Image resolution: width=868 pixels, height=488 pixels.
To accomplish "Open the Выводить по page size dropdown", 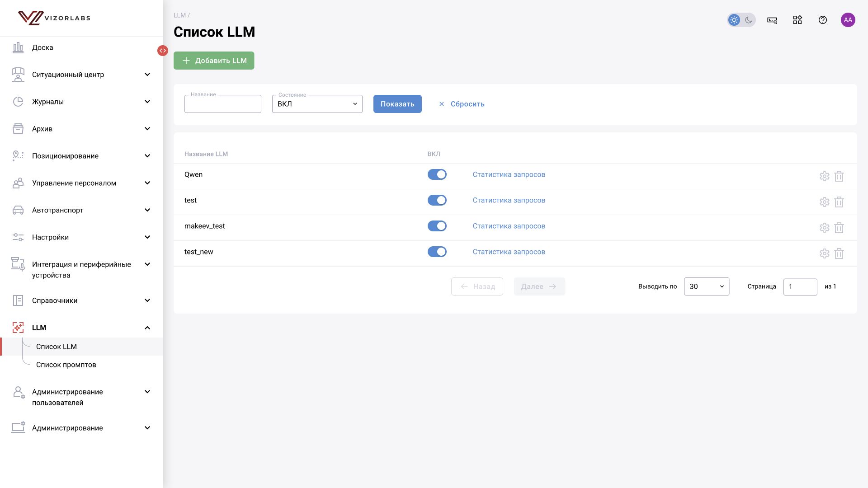I will pos(707,286).
